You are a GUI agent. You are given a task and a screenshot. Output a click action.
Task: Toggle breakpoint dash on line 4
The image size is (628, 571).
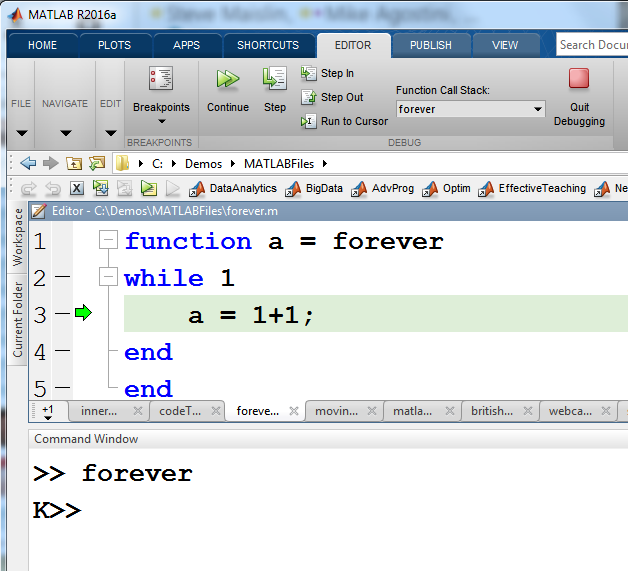point(63,351)
